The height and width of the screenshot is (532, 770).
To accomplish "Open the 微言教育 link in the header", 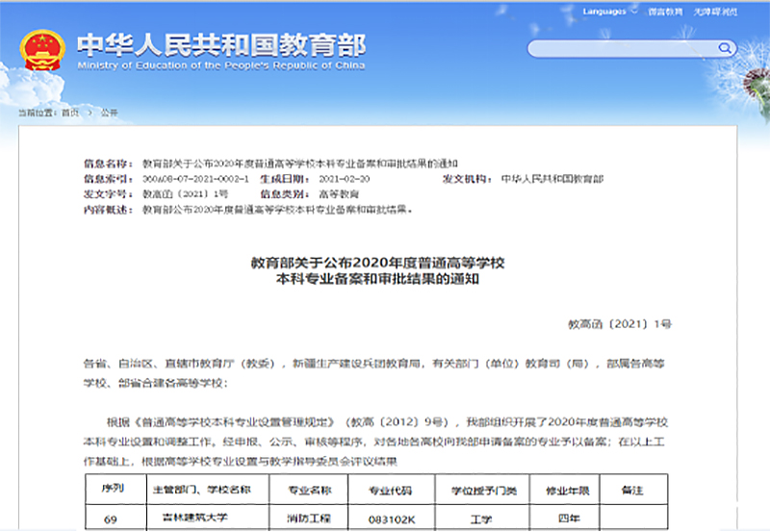I will [665, 12].
